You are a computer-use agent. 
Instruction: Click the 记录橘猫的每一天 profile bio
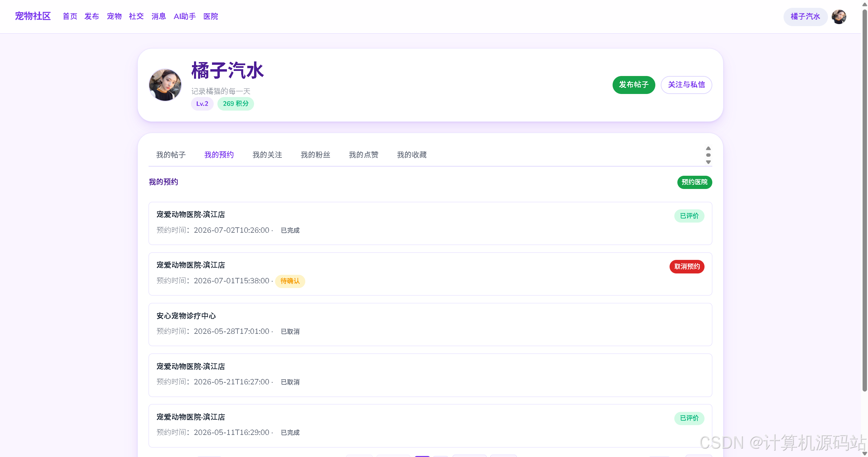pos(221,91)
